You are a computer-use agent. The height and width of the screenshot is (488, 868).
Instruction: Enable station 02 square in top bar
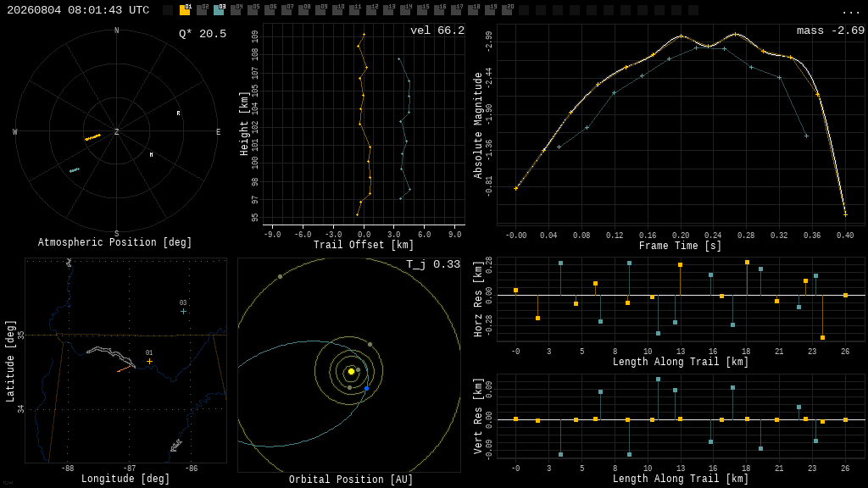(202, 10)
